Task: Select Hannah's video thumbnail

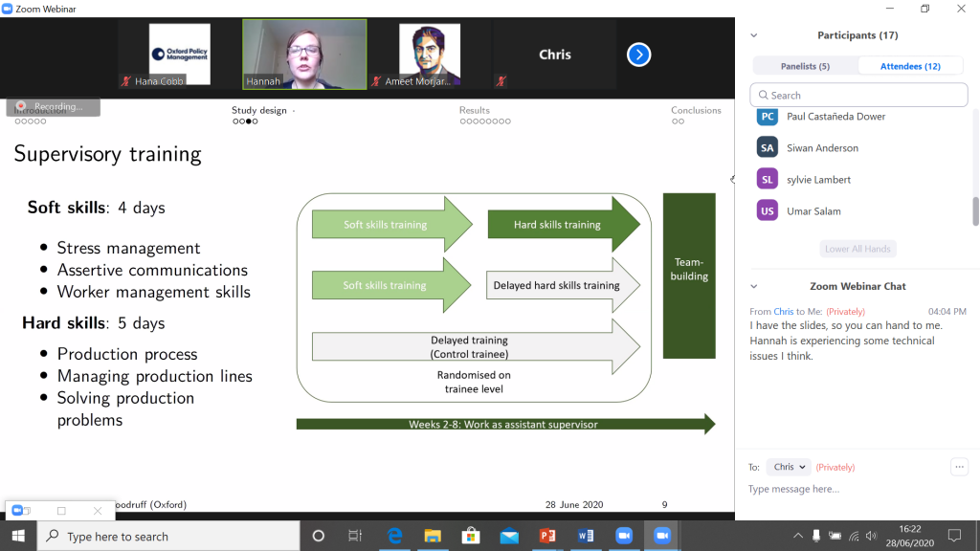Action: coord(304,55)
